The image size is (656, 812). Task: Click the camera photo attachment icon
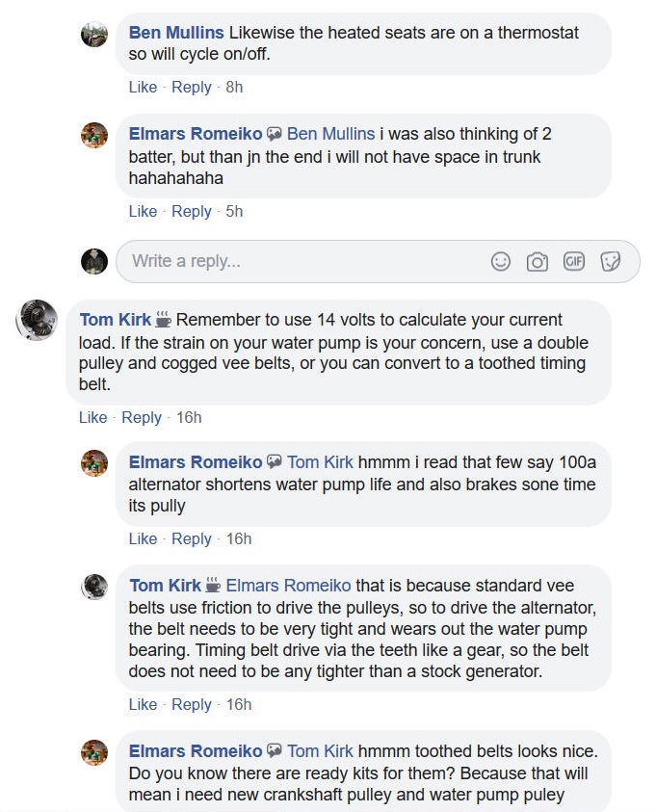(537, 261)
